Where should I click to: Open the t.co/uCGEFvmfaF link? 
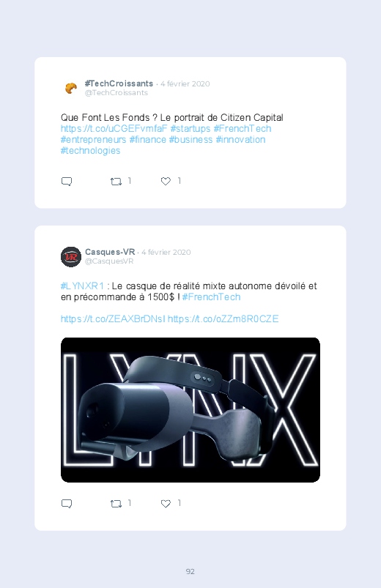114,129
